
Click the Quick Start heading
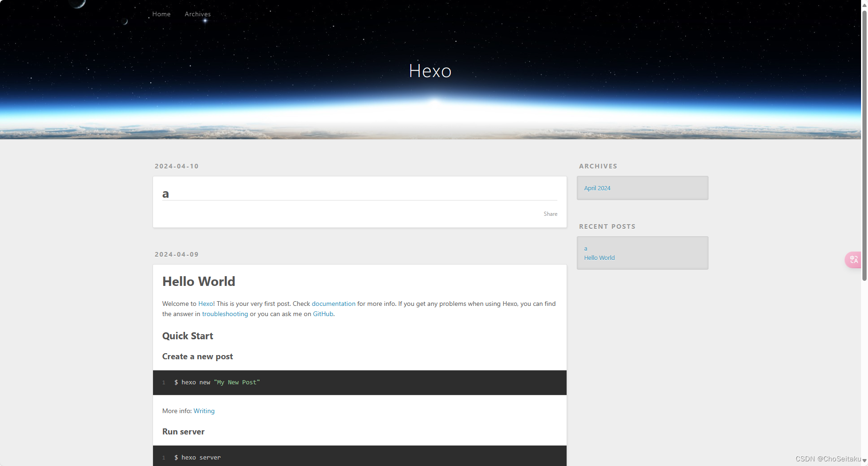(188, 336)
